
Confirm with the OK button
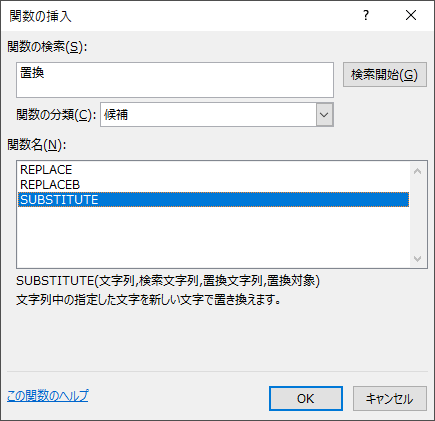[x=306, y=399]
